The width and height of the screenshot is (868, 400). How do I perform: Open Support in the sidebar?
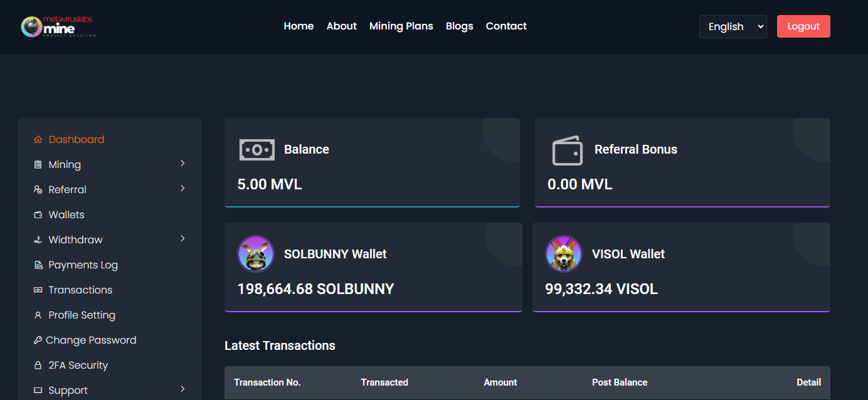tap(68, 390)
